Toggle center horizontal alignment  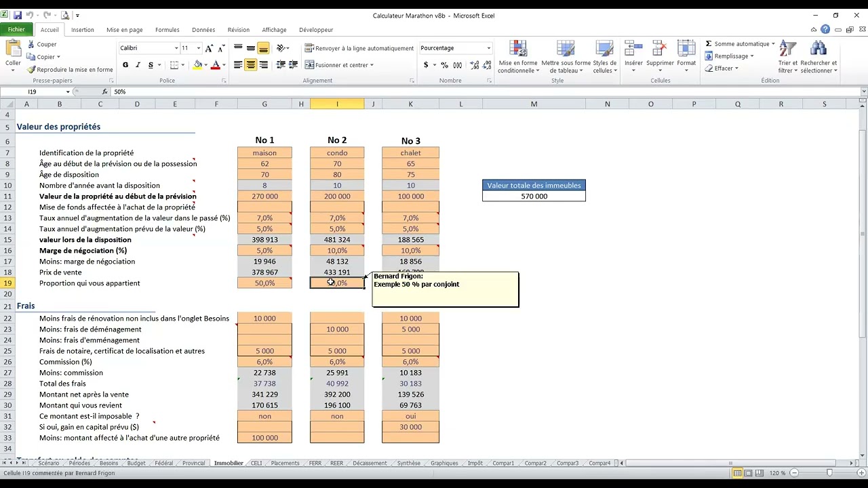(251, 65)
